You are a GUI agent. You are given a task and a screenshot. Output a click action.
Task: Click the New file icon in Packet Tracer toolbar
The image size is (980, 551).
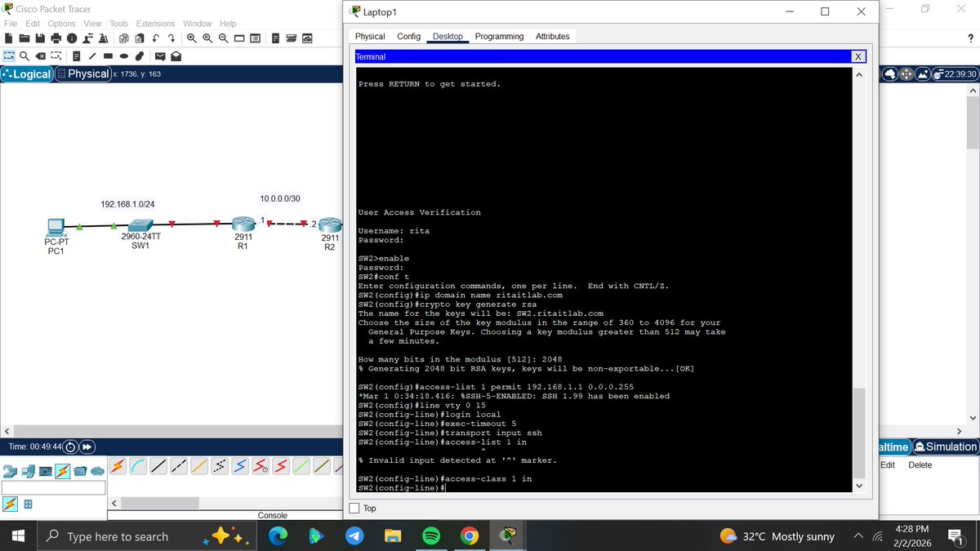tap(9, 38)
